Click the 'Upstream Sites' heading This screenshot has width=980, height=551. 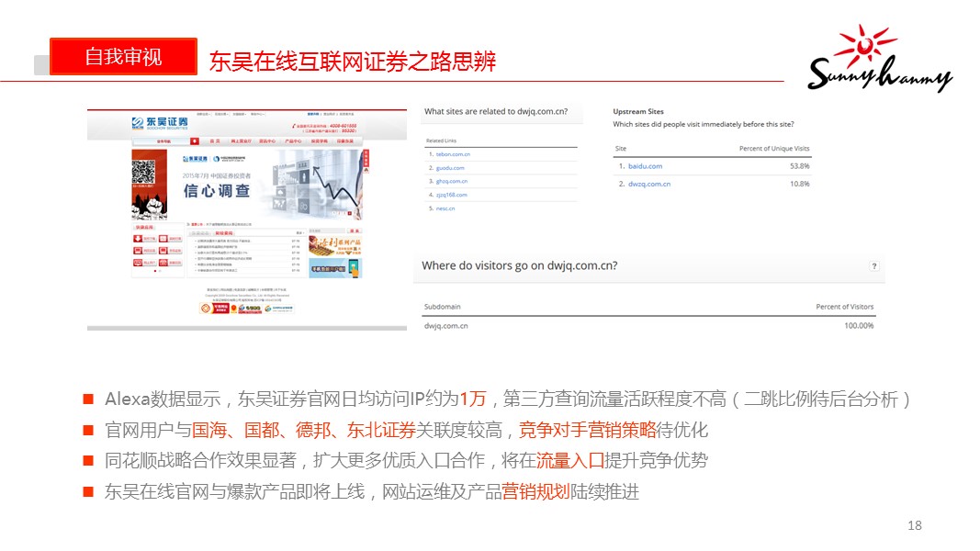[x=638, y=112]
